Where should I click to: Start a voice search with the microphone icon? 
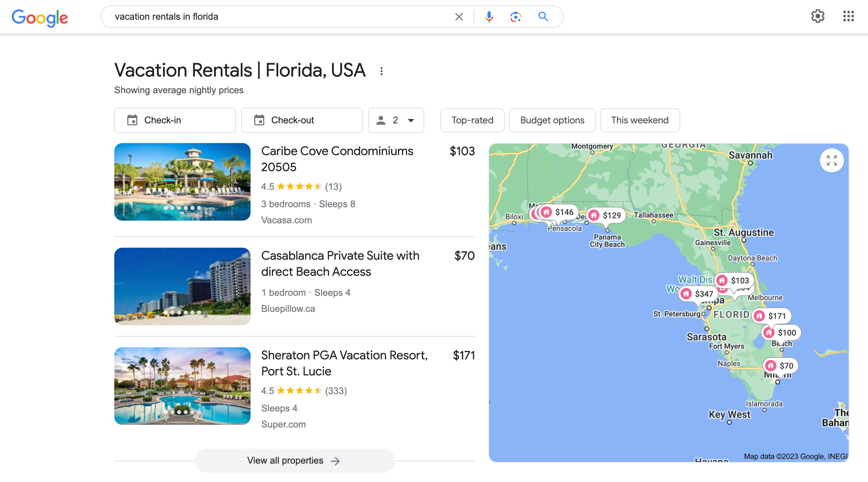[x=489, y=16]
